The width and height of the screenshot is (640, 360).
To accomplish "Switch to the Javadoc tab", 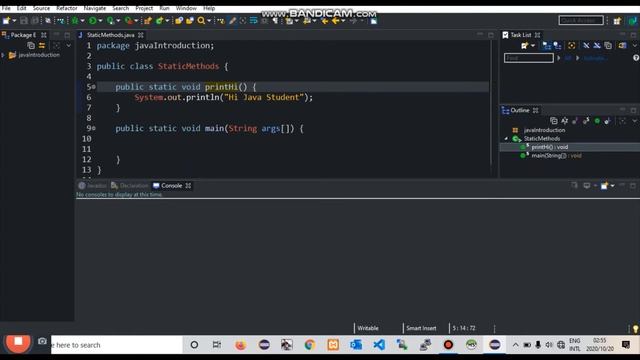I will point(93,186).
